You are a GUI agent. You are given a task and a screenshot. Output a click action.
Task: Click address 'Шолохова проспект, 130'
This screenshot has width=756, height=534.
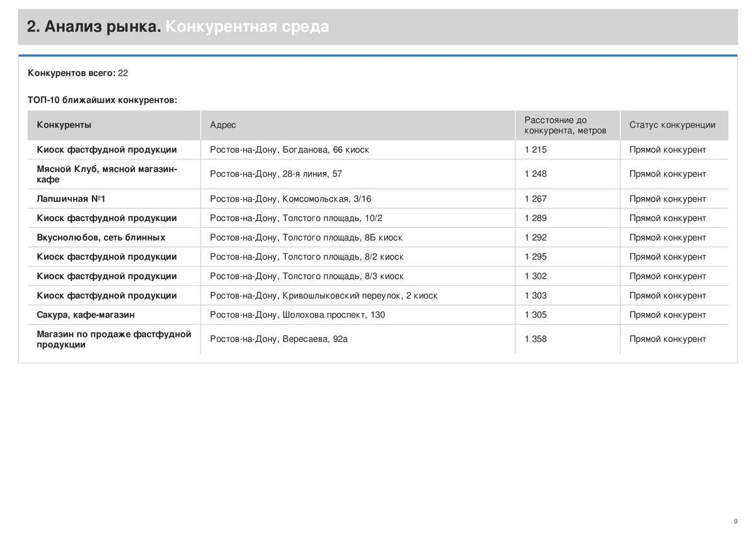coord(333,315)
